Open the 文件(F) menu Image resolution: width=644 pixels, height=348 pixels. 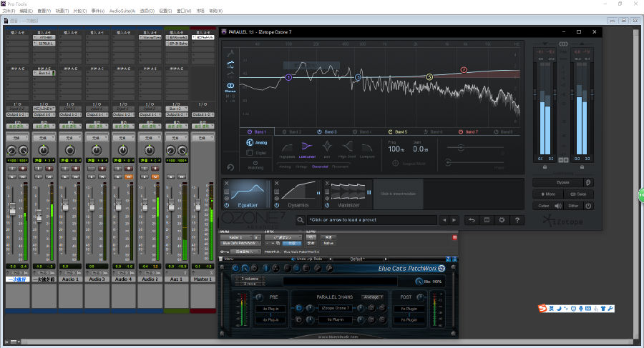(x=9, y=11)
